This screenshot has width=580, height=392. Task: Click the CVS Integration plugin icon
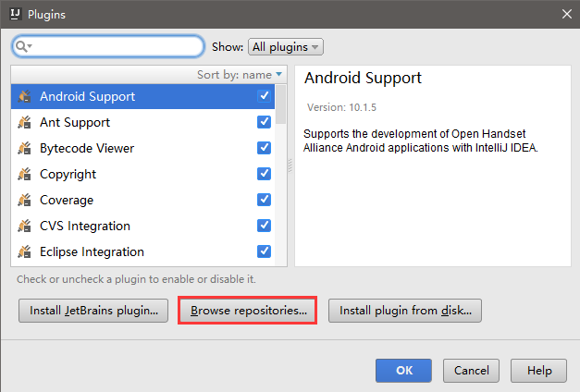pos(24,226)
